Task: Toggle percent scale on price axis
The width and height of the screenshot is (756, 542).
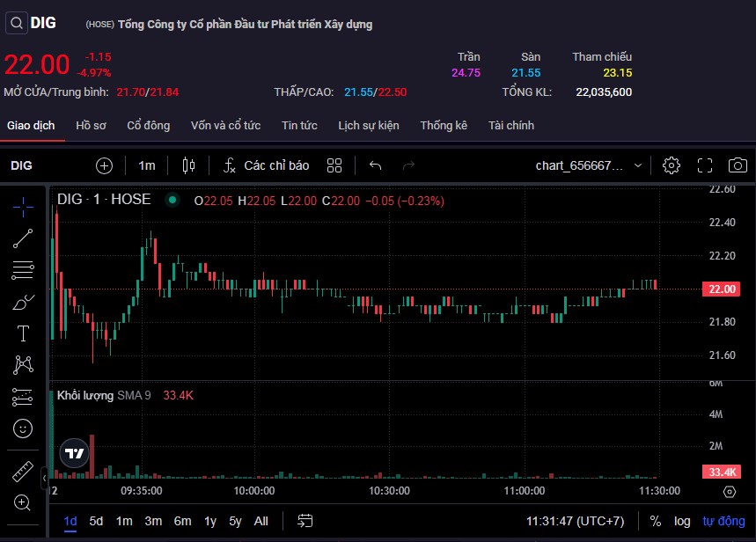Action: click(656, 521)
